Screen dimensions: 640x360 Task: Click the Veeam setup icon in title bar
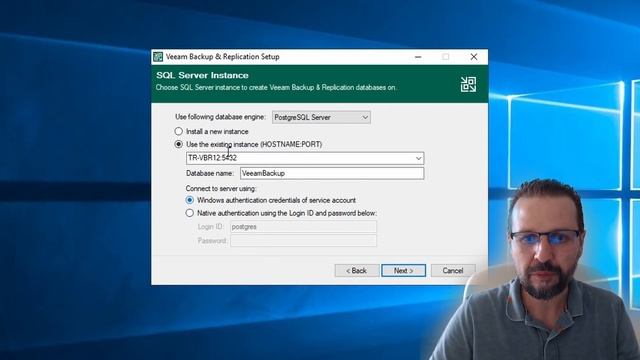point(158,57)
